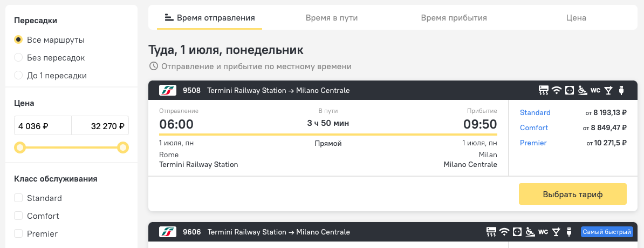Click the cocktail bar icon on train 9508
The height and width of the screenshot is (248, 644).
(609, 90)
